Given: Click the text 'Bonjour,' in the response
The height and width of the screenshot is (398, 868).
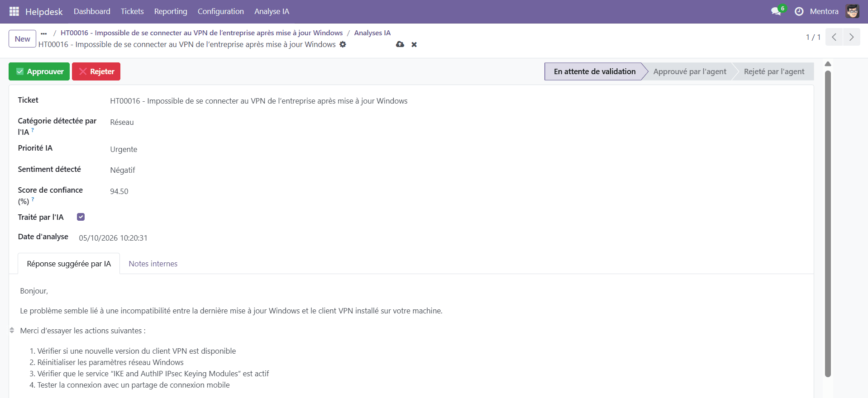Looking at the screenshot, I should coord(34,291).
